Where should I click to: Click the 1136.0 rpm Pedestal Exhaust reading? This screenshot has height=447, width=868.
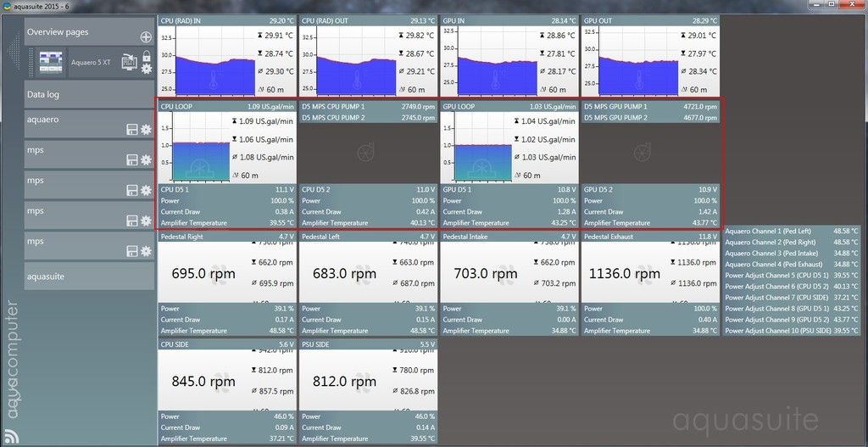(625, 273)
